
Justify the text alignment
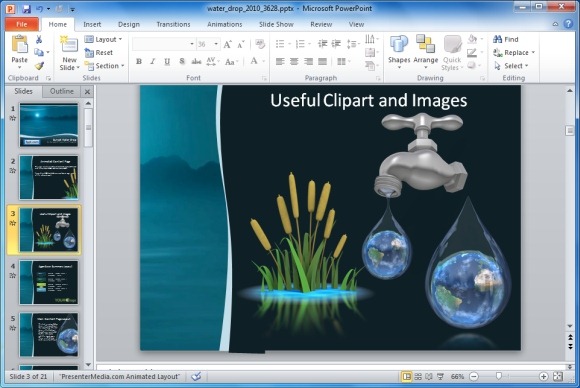coord(323,61)
